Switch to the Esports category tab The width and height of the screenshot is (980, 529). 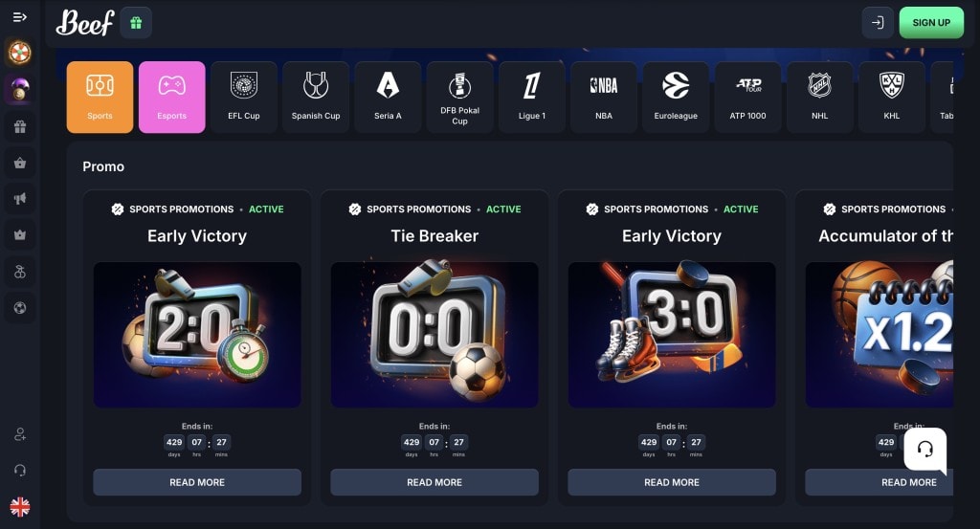point(172,97)
